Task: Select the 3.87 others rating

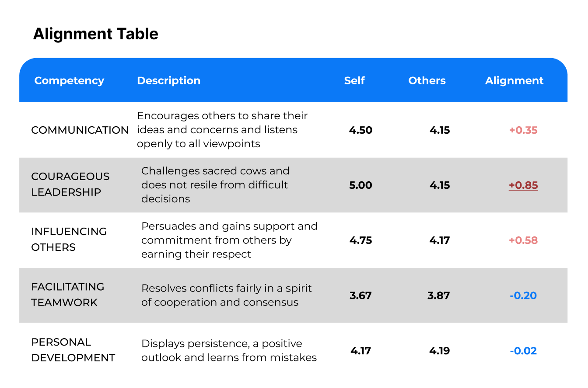Action: 439,296
